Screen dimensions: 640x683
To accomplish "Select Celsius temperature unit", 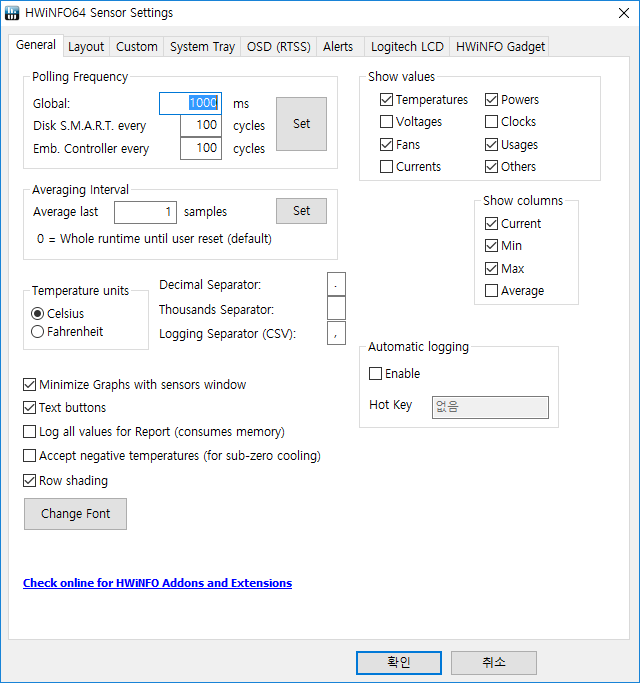I will 38,314.
